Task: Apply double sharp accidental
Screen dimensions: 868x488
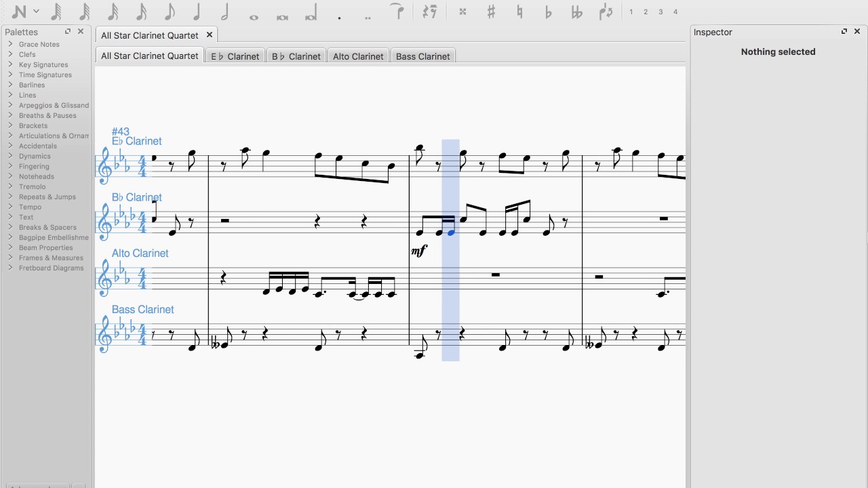Action: pyautogui.click(x=462, y=12)
